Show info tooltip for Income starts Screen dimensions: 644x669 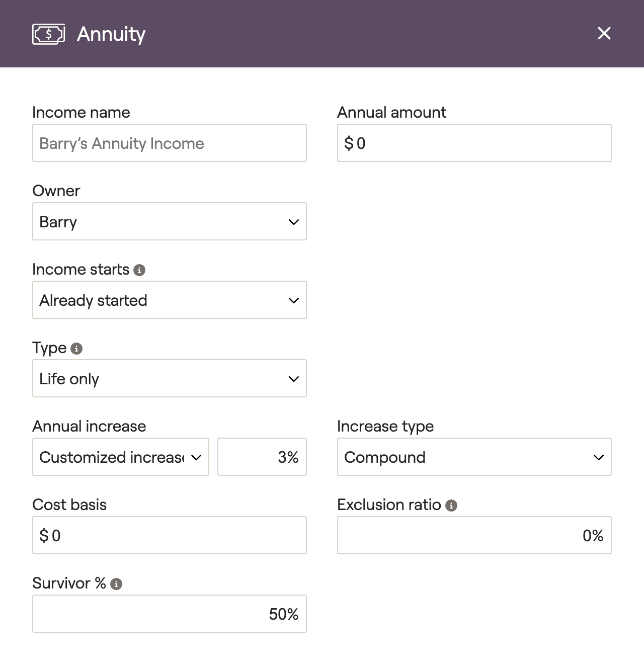tap(139, 270)
